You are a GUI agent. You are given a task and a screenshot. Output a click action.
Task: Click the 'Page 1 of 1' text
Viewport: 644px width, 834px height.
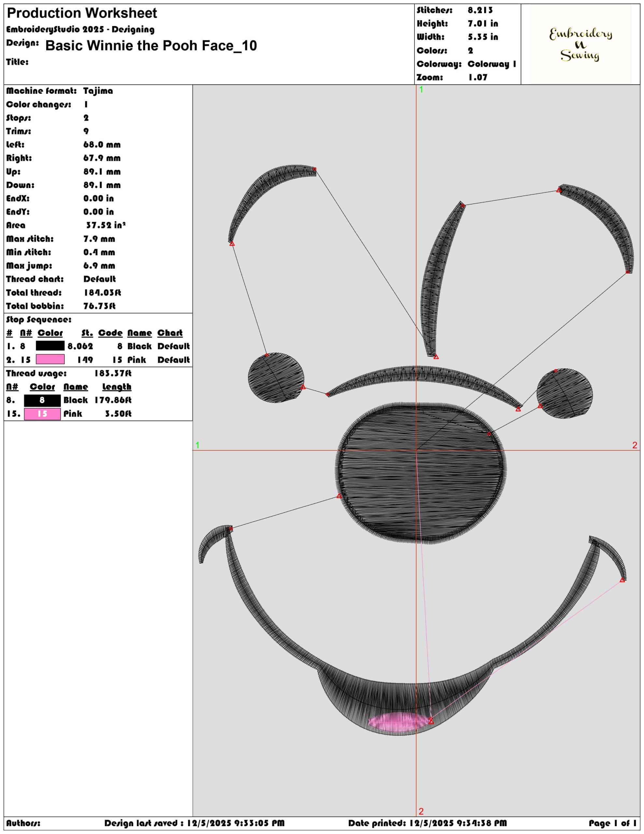(612, 823)
